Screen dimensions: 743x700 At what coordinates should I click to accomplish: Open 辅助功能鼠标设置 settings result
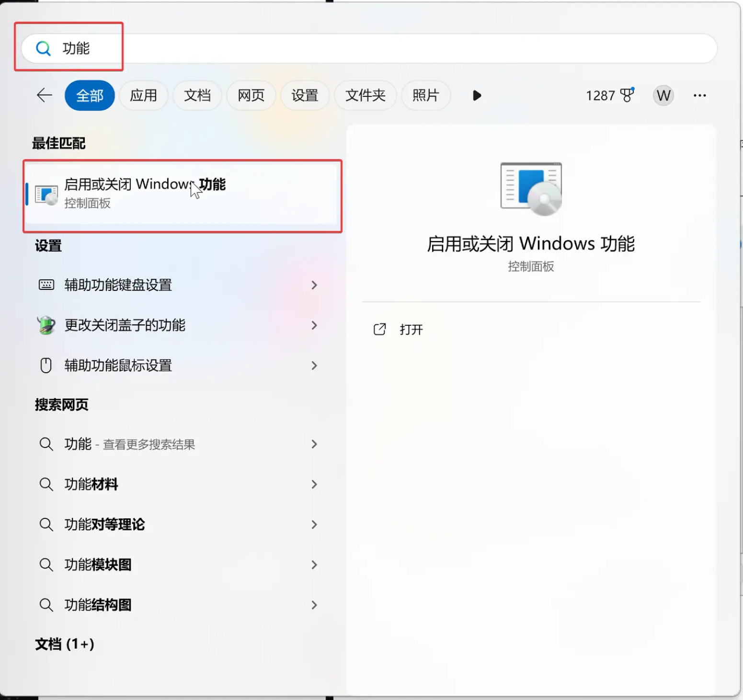pos(118,366)
